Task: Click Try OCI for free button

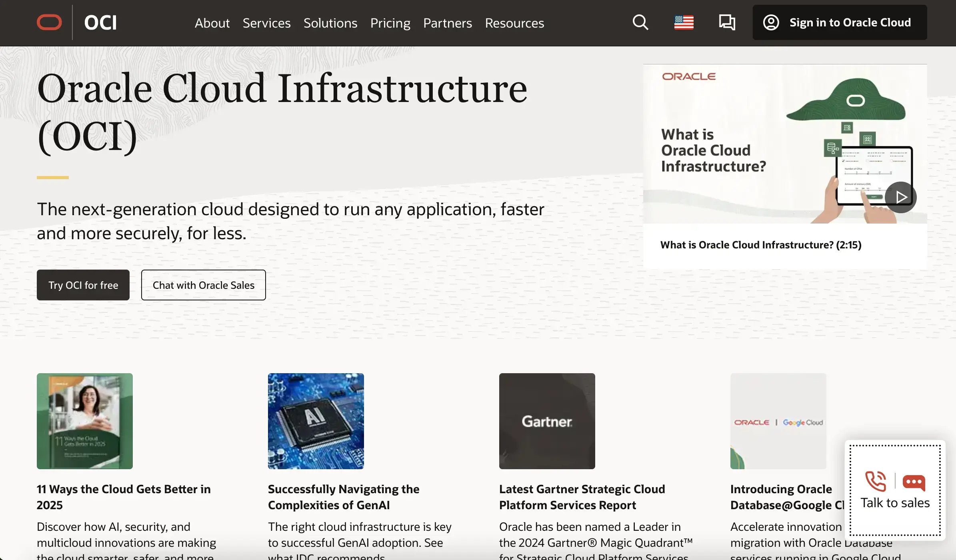Action: tap(83, 285)
